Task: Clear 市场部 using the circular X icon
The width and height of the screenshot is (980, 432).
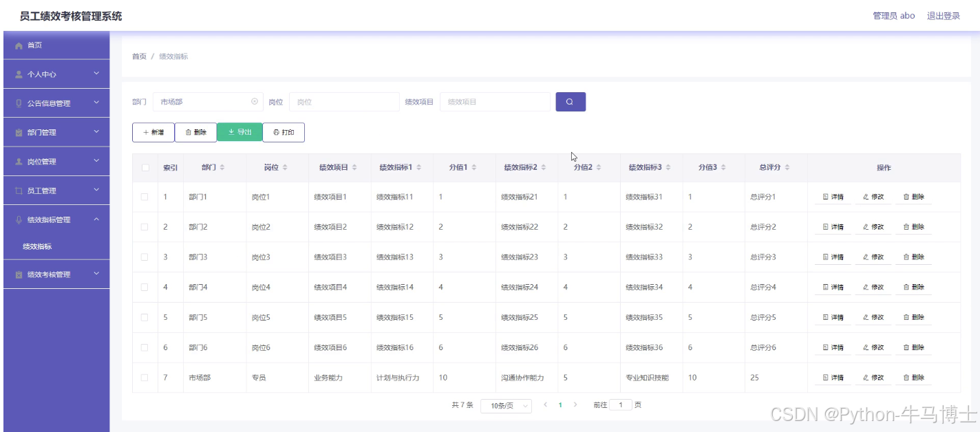Action: coord(255,101)
